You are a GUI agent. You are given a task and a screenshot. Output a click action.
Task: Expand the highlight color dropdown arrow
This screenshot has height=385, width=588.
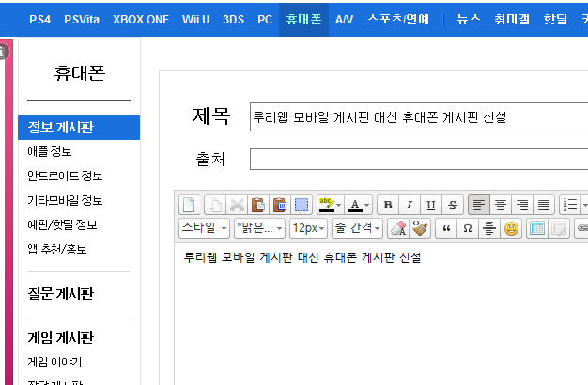(x=339, y=205)
